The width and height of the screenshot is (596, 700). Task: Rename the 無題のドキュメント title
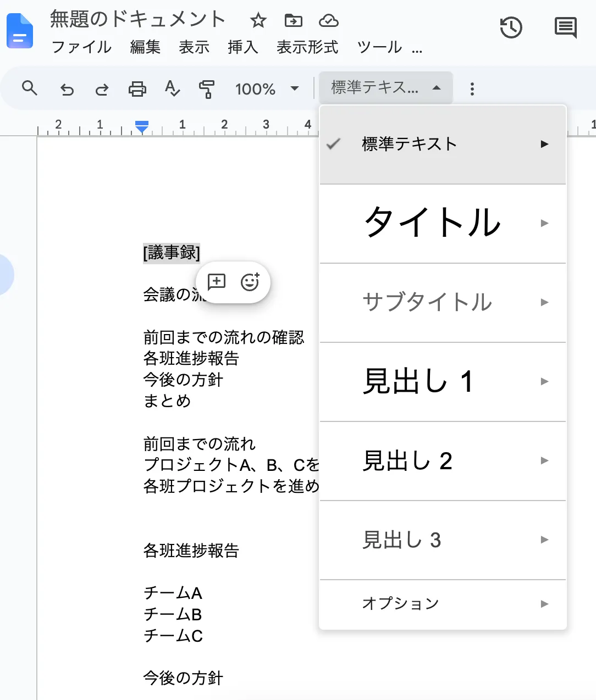point(137,19)
